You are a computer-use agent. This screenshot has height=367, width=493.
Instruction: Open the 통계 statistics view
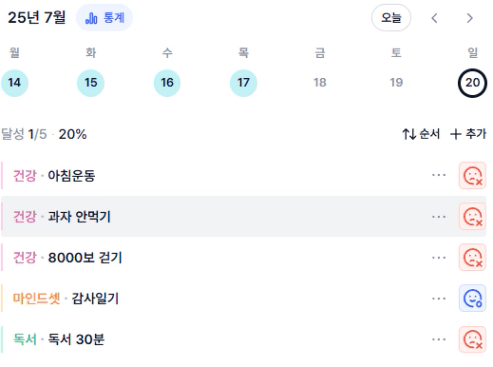[104, 18]
